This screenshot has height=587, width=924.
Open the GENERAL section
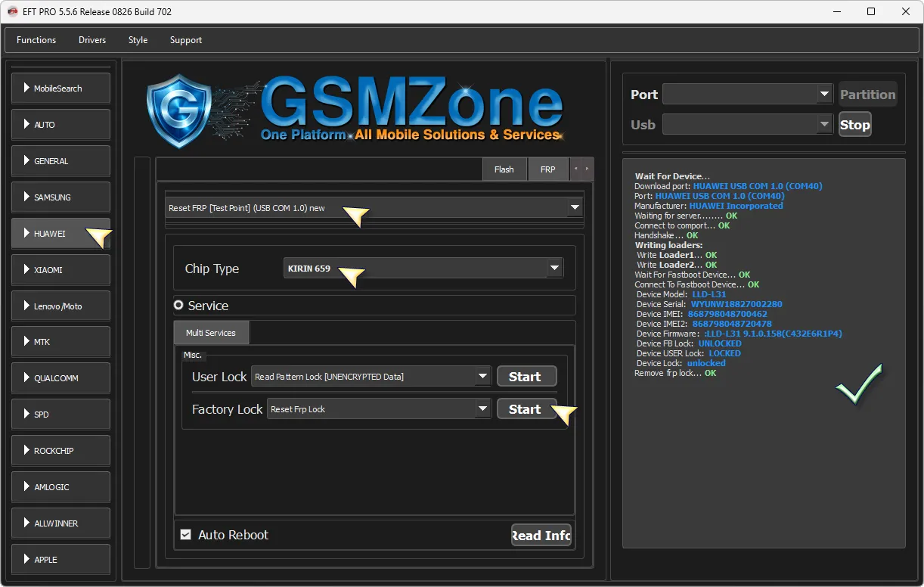point(60,161)
